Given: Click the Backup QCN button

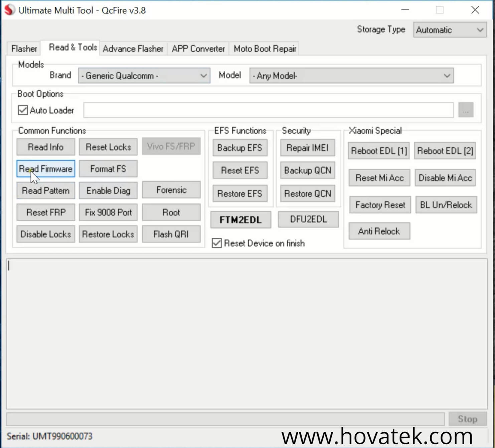Looking at the screenshot, I should pyautogui.click(x=308, y=170).
